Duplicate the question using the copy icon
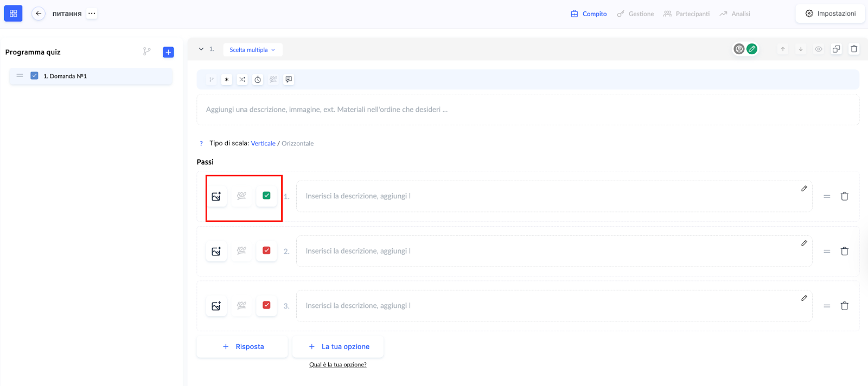 836,49
